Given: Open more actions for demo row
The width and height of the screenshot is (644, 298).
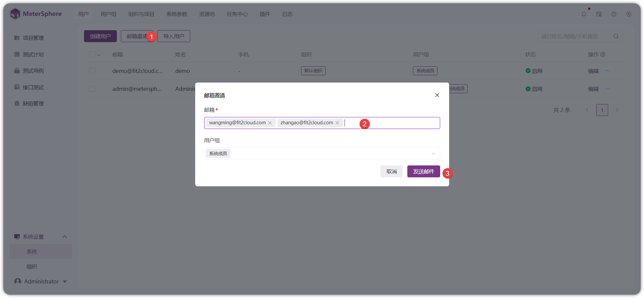Looking at the screenshot, I should click(607, 71).
